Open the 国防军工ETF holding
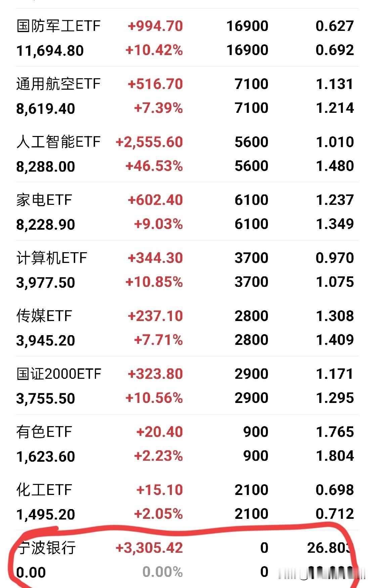The height and width of the screenshot is (588, 374). 58,26
